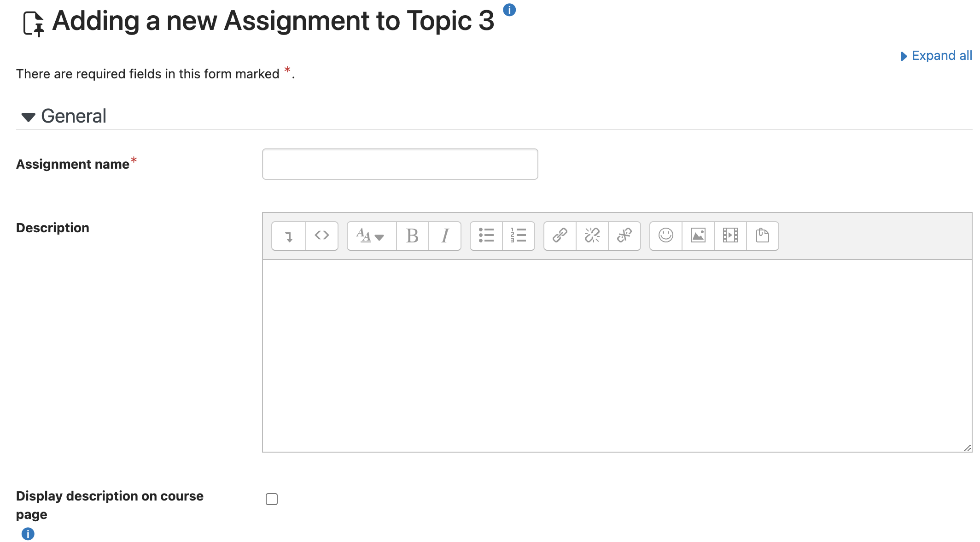Insert an ordered numbered list
The width and height of the screenshot is (980, 542).
tap(519, 236)
